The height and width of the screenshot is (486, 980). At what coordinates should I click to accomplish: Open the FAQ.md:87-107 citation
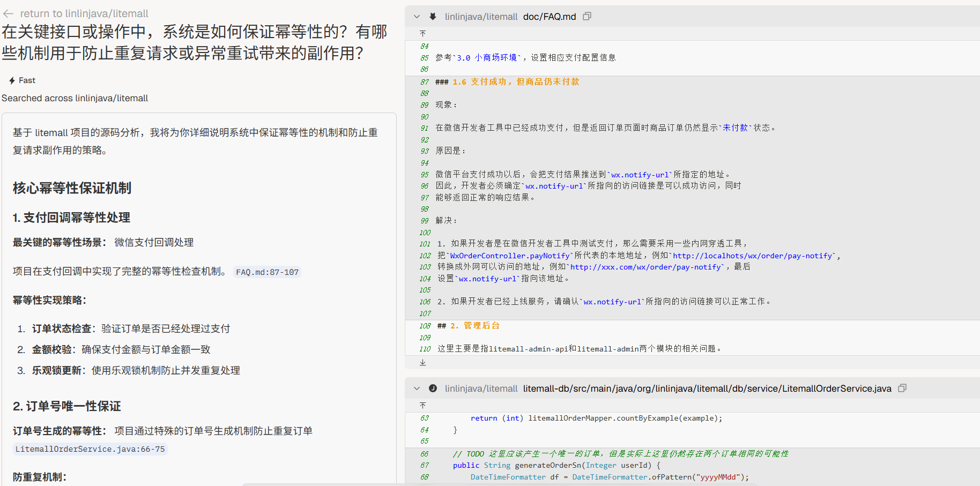(268, 272)
